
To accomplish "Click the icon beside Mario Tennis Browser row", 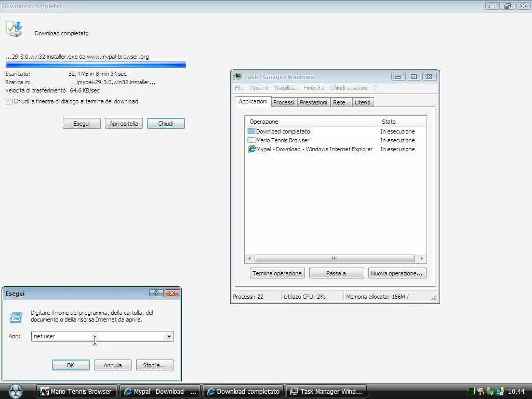I will [x=251, y=140].
